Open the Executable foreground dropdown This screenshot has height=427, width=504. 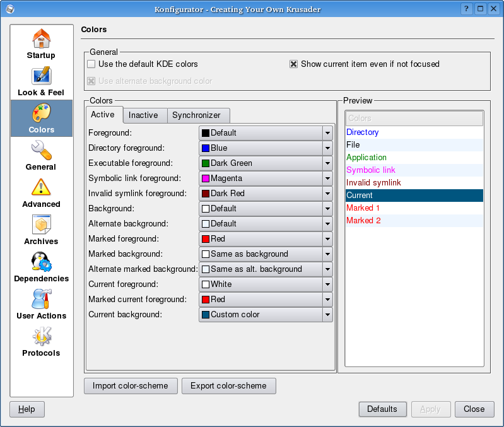coord(266,163)
